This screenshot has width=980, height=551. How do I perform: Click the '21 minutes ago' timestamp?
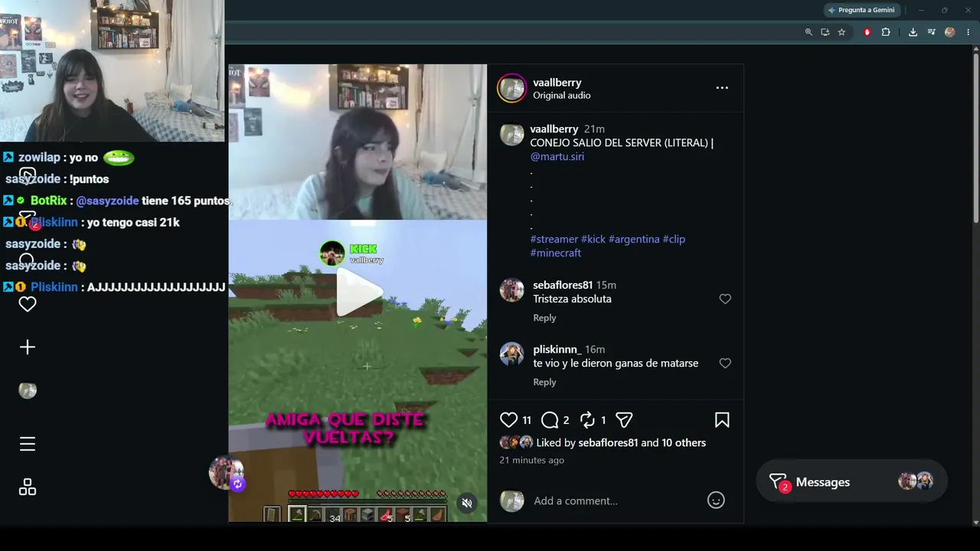pos(532,460)
